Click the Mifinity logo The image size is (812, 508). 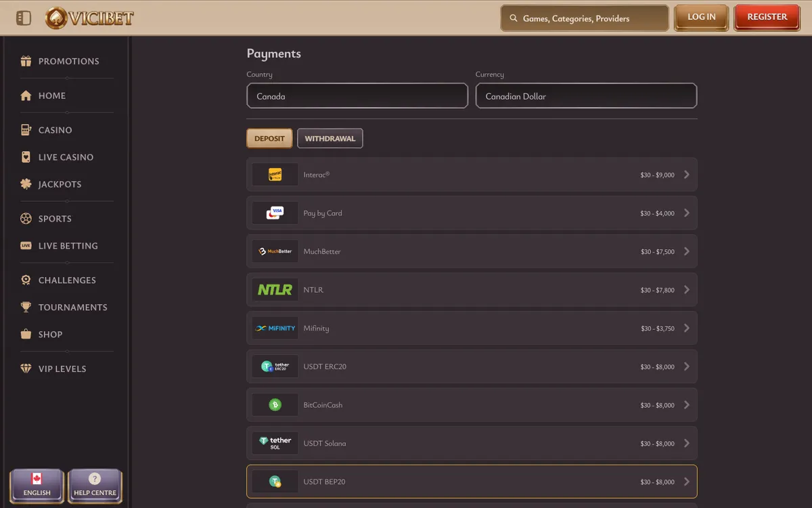click(x=275, y=329)
